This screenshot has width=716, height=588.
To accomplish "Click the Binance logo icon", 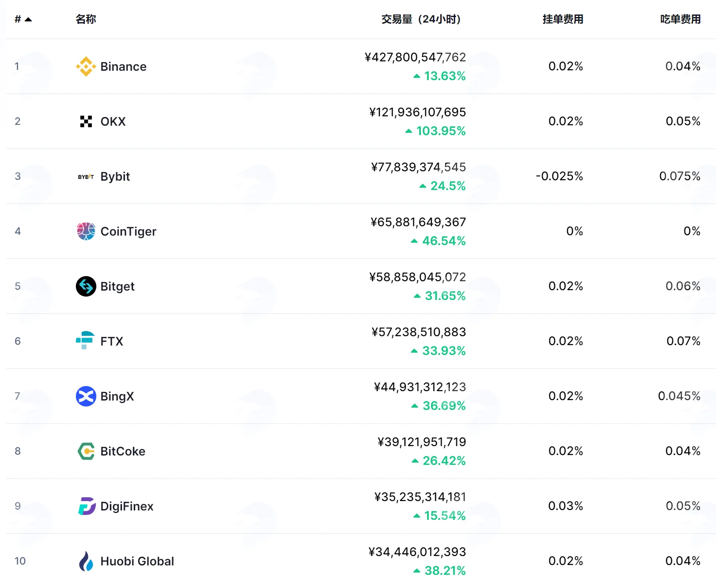I will 86,66.
